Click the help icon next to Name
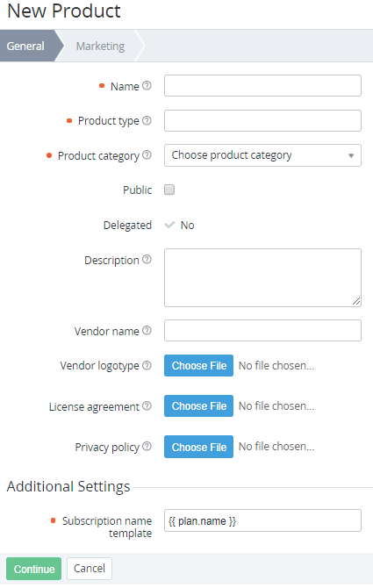373x588 pixels. tap(147, 86)
